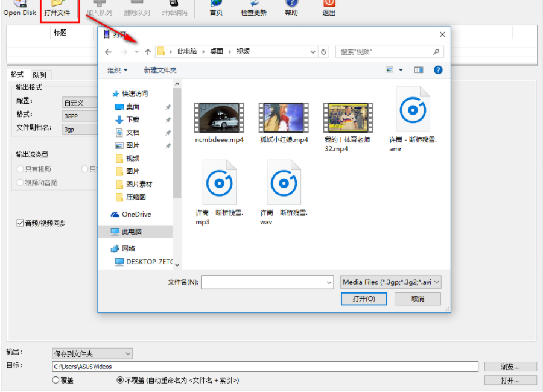Open a file using the 打开文件 toolbar icon
The height and width of the screenshot is (392, 543).
point(59,9)
